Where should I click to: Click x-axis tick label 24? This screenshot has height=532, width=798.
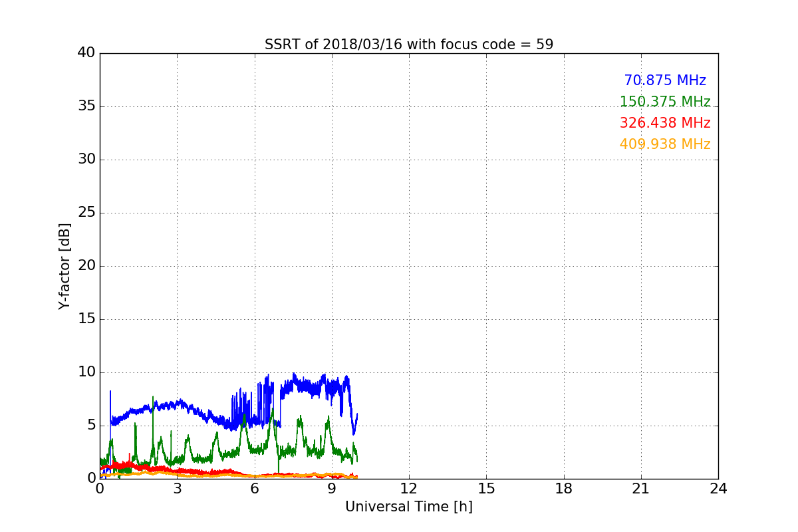718,489
